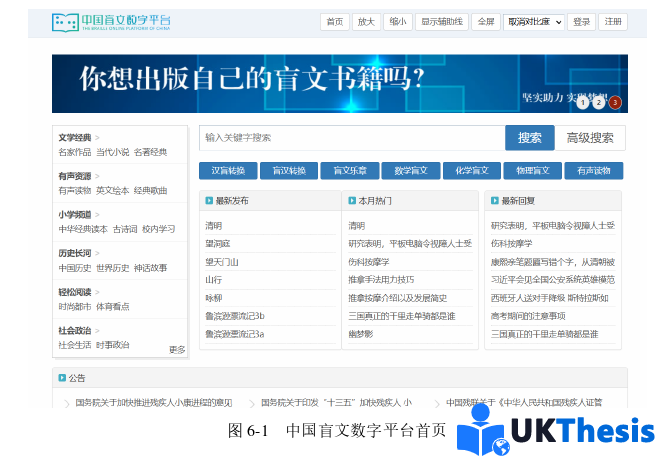
Task: Open the 中国历史 subcategory link
Action: click(x=75, y=268)
